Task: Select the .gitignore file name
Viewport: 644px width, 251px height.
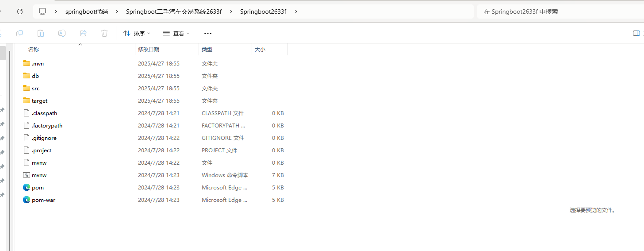Action: point(44,138)
